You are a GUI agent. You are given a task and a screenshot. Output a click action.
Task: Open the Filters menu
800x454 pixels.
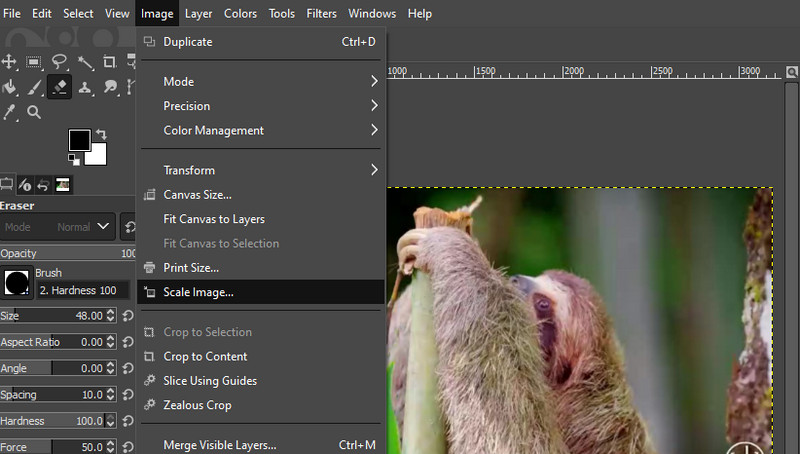pos(321,13)
